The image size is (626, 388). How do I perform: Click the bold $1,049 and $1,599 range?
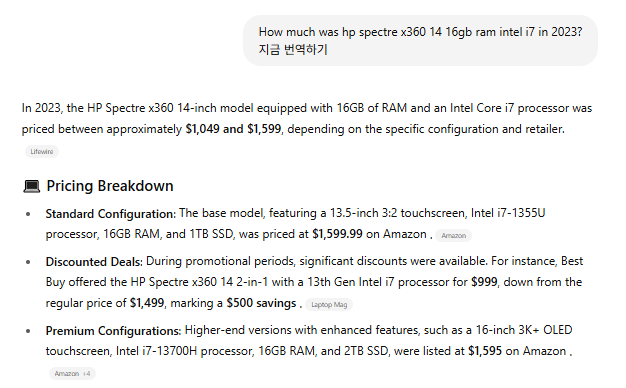click(x=233, y=129)
